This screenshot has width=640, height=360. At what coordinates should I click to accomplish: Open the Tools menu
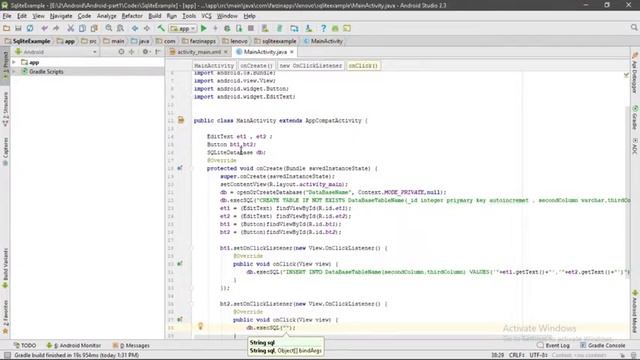[189, 16]
